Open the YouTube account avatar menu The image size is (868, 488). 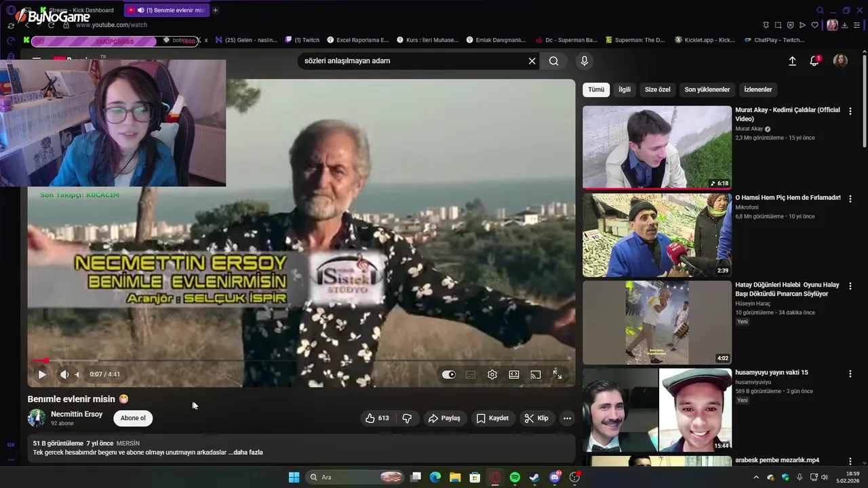[x=840, y=61]
